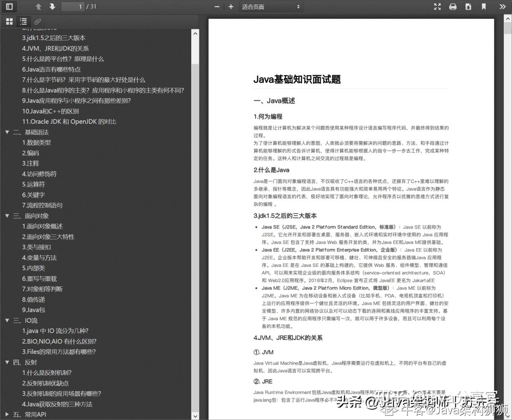This screenshot has width=512, height=420.
Task: Show the document outline view icon
Action: 23,21
